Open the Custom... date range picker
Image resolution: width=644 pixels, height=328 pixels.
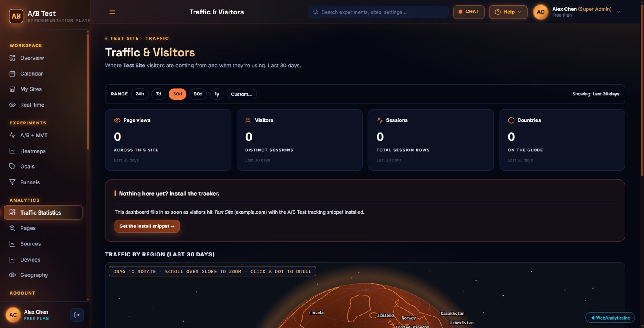(x=242, y=94)
